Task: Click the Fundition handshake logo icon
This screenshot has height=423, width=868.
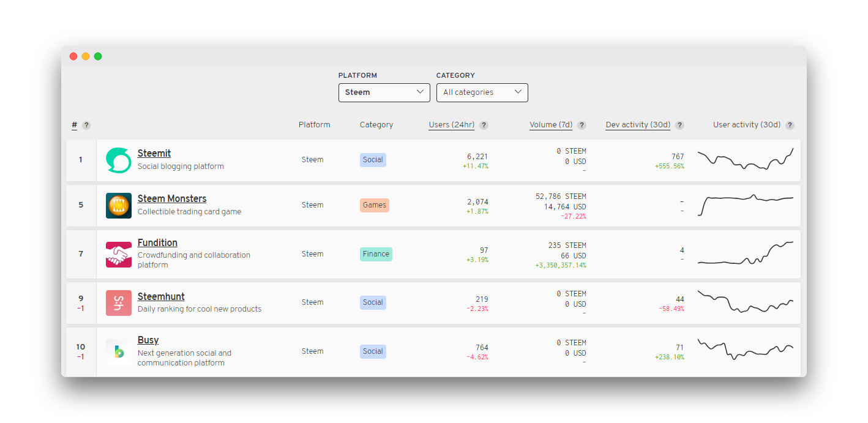Action: 119,255
